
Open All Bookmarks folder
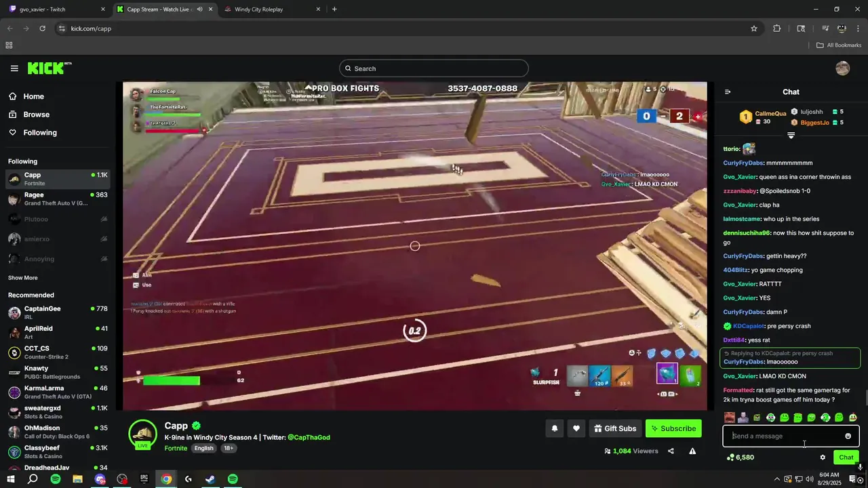[838, 45]
